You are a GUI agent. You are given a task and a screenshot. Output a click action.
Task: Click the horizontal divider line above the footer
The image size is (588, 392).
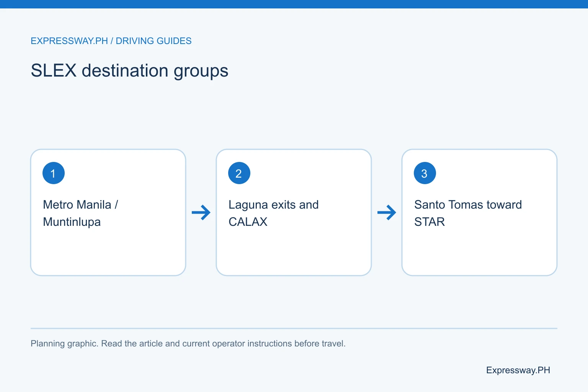(x=294, y=328)
